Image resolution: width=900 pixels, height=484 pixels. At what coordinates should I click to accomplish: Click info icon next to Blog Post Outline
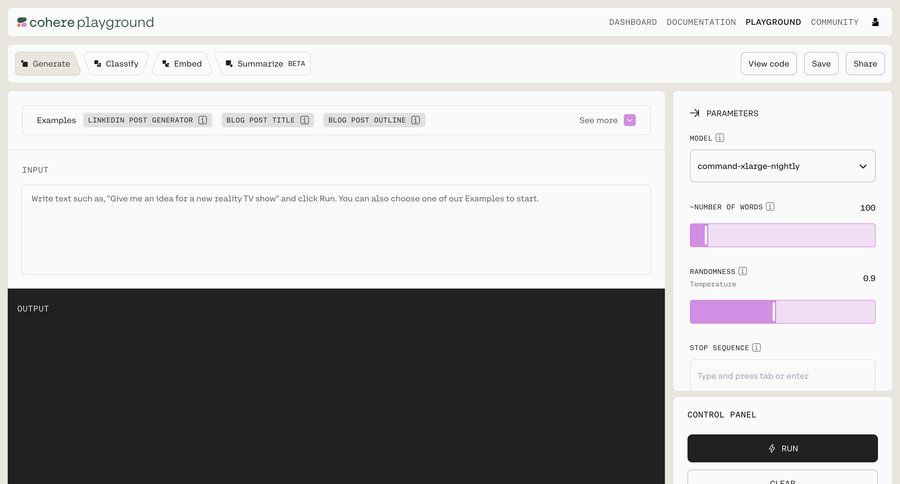coord(416,120)
